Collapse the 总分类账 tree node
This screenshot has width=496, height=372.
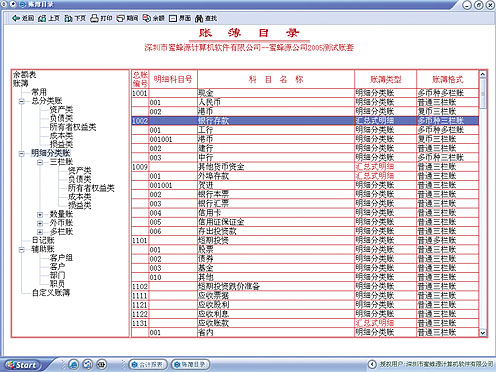click(x=22, y=101)
